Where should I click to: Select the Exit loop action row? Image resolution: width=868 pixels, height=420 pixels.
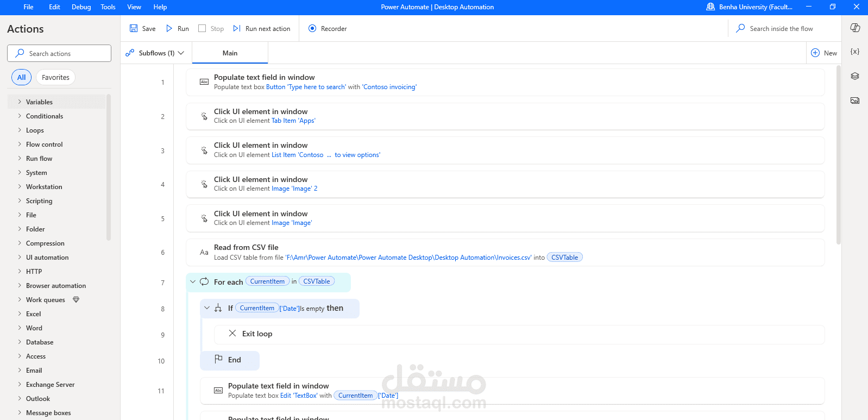[x=519, y=334]
